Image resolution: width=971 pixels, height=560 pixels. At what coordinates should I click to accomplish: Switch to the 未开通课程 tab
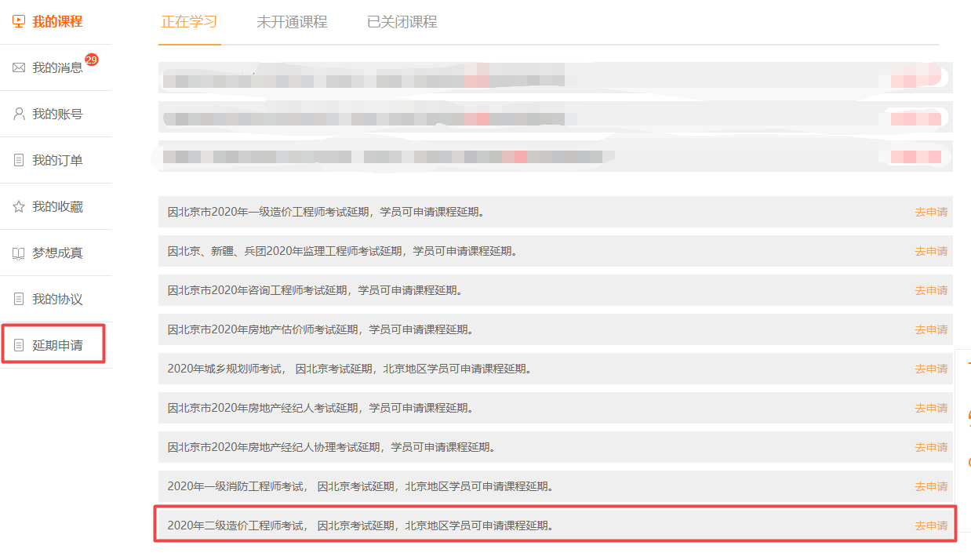[292, 23]
